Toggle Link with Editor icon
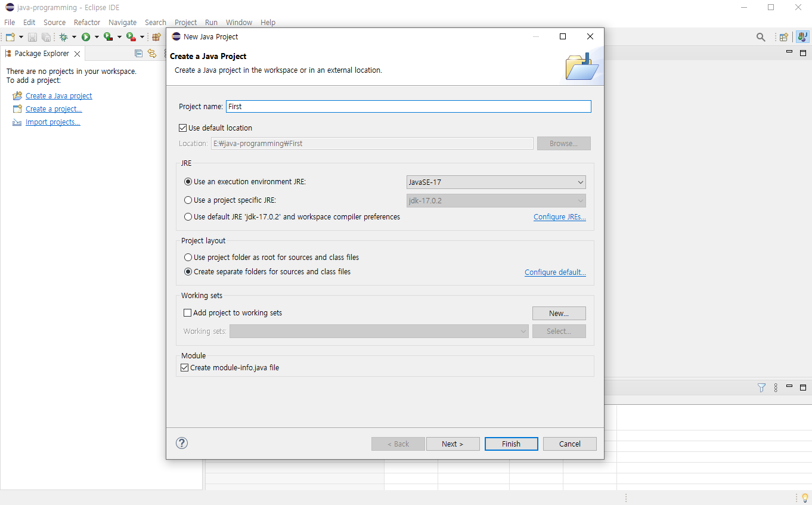The width and height of the screenshot is (812, 505). pyautogui.click(x=152, y=53)
